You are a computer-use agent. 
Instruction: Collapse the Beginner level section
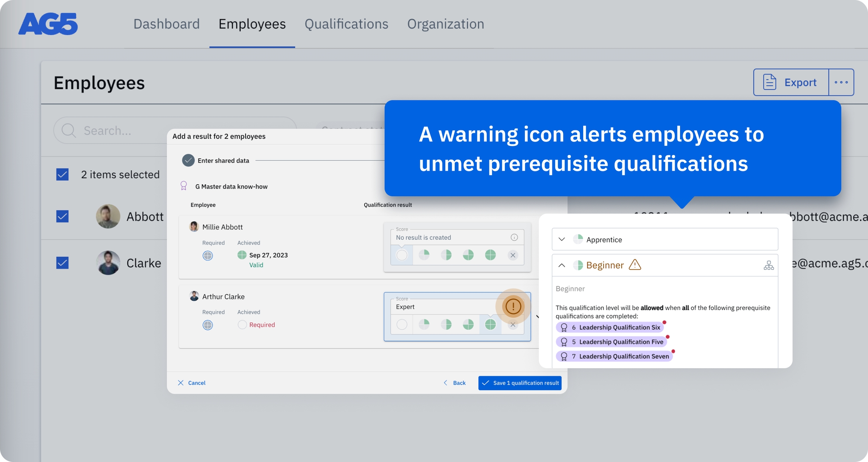tap(562, 265)
